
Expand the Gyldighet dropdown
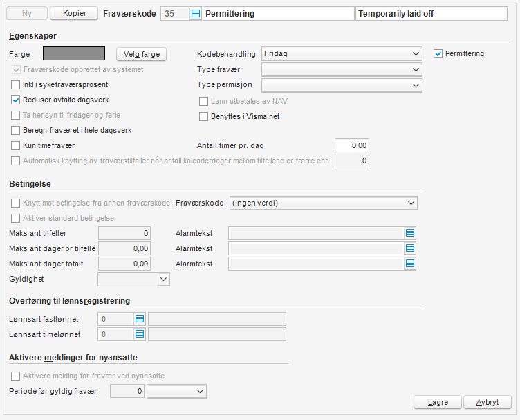(164, 279)
